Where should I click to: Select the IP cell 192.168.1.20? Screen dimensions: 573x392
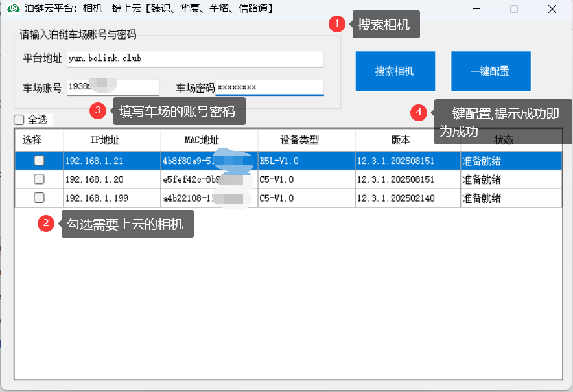[x=112, y=179]
